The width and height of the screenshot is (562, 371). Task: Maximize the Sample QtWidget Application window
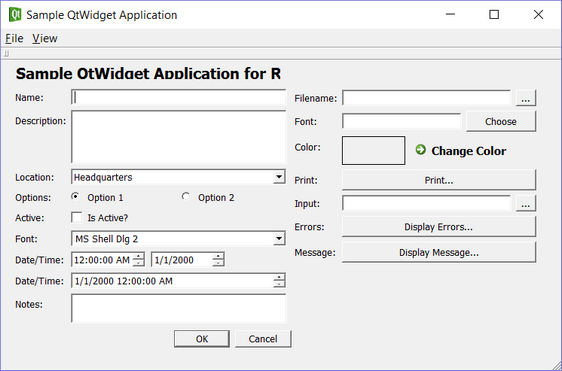(494, 14)
